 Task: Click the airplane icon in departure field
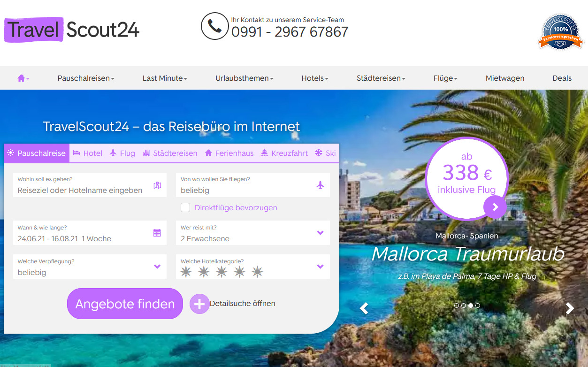[321, 185]
